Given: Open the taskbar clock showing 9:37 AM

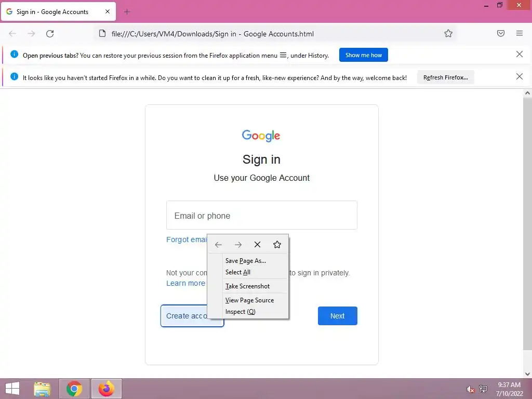Looking at the screenshot, I should 509,389.
